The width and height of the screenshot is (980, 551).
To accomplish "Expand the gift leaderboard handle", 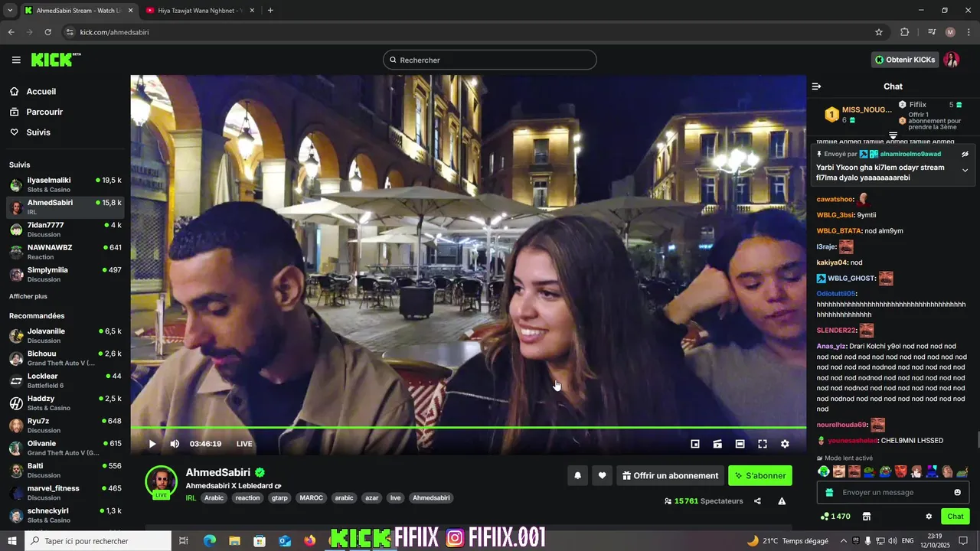I will tap(893, 135).
